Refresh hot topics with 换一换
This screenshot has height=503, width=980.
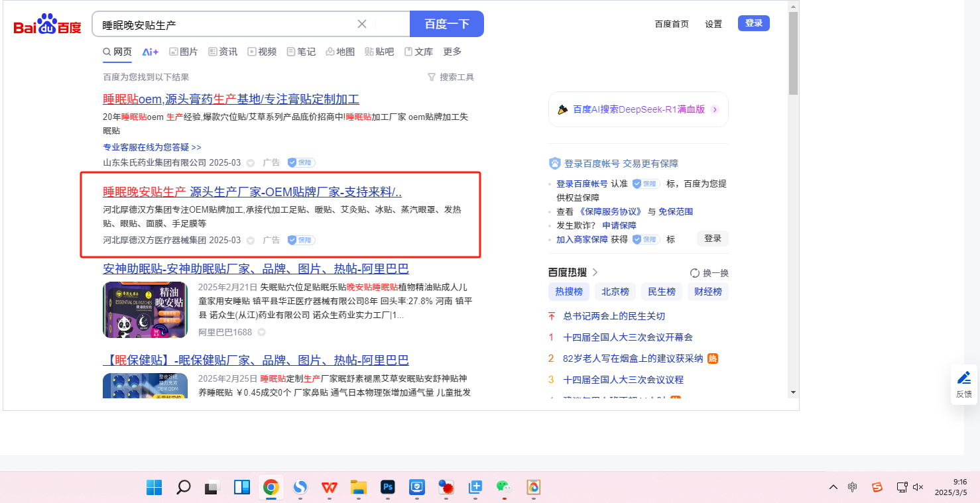[x=709, y=273]
